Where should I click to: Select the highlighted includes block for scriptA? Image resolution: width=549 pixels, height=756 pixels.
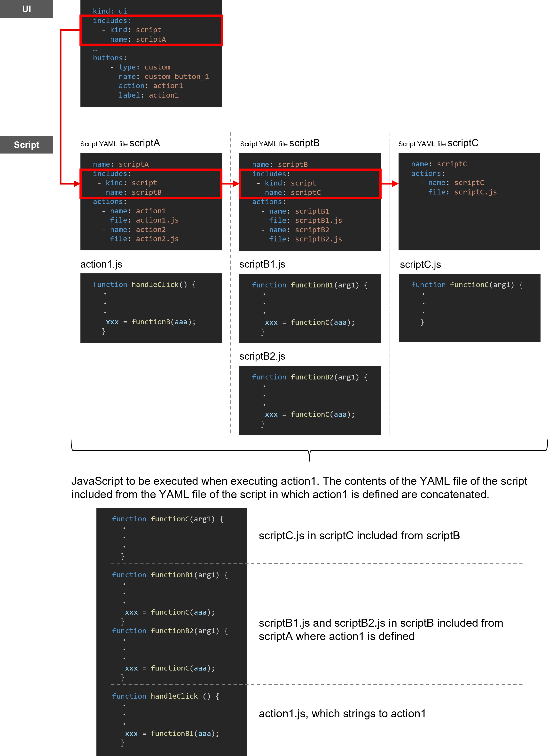coord(152,30)
